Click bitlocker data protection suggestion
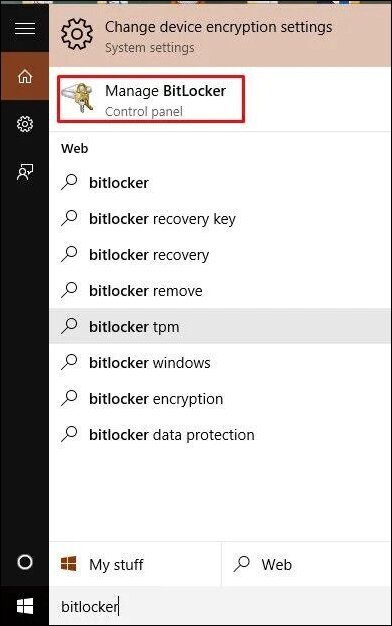 [x=220, y=434]
